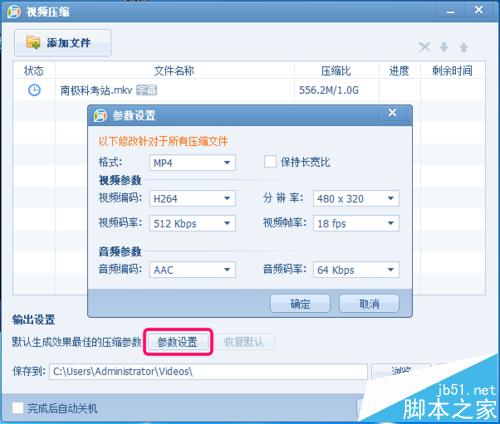The width and height of the screenshot is (500, 424).
Task: Click the remove file X icon
Action: click(x=424, y=47)
